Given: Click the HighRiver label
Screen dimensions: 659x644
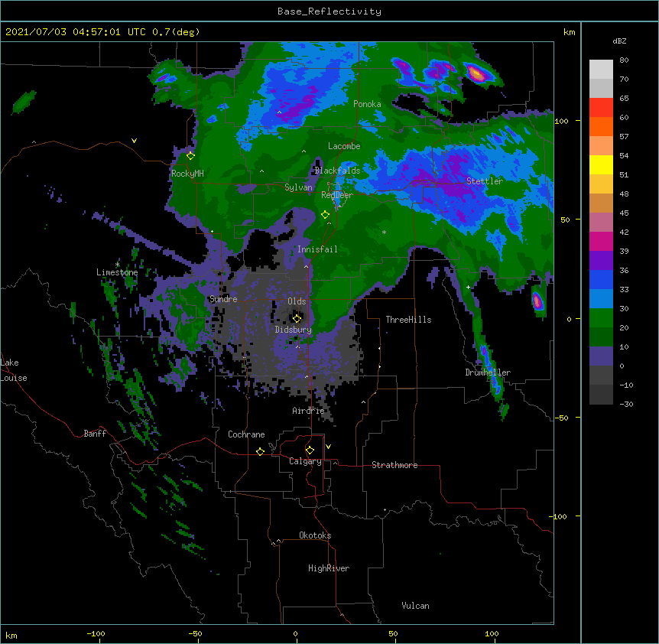Looking at the screenshot, I should click(329, 568).
